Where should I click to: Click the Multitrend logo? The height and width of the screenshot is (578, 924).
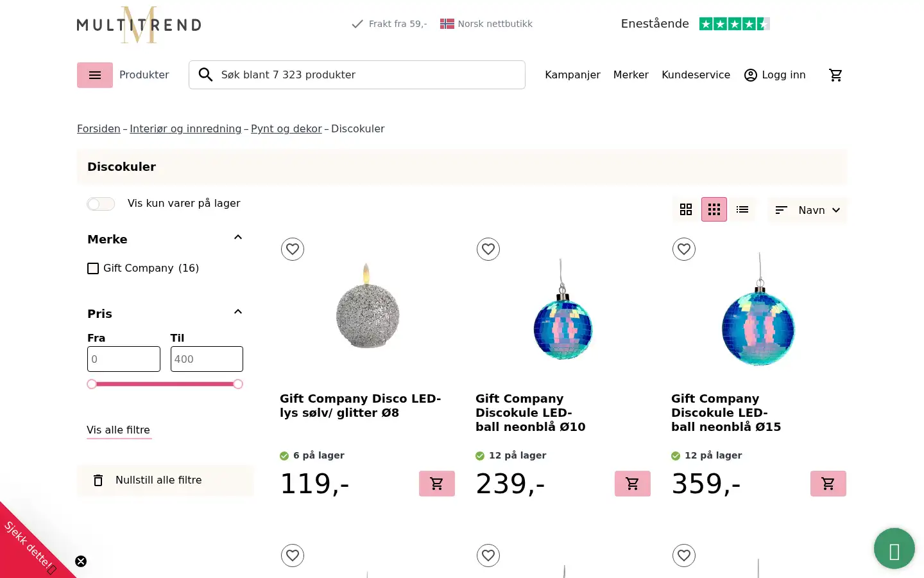tap(139, 24)
